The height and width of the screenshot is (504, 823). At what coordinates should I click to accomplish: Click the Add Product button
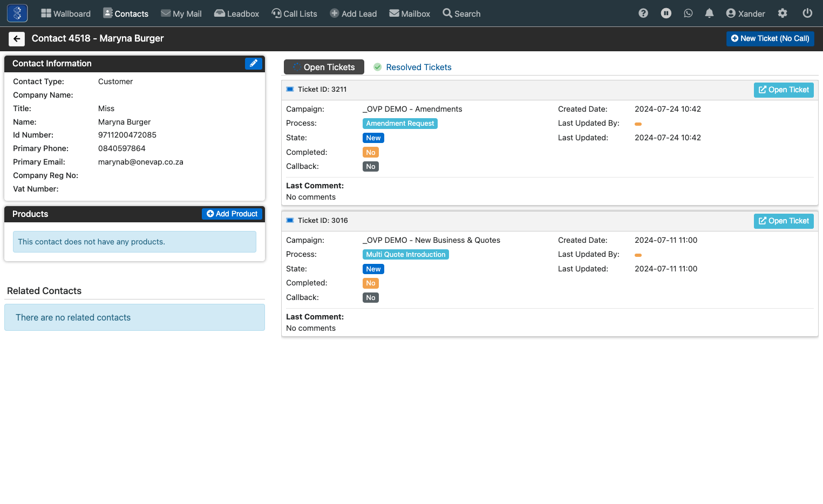(232, 214)
